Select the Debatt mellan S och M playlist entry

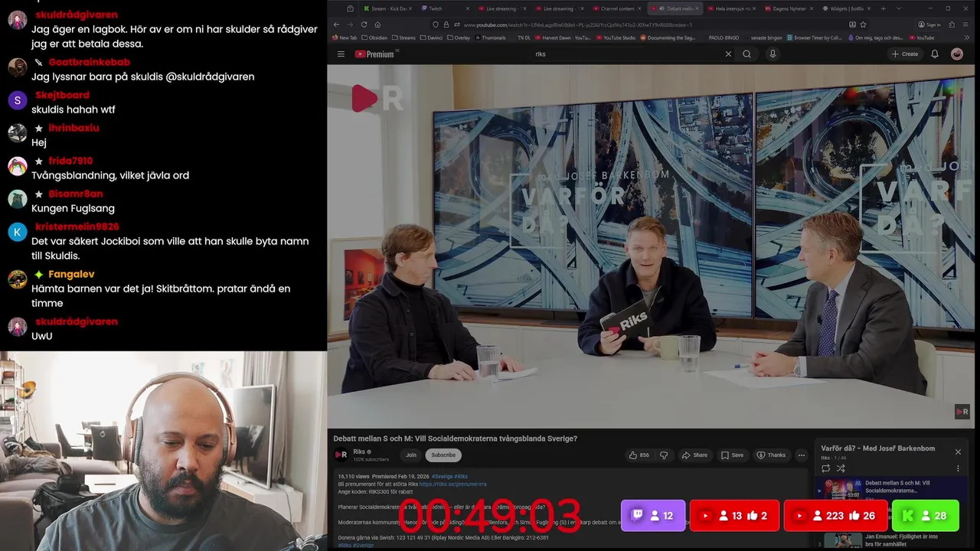(x=890, y=490)
